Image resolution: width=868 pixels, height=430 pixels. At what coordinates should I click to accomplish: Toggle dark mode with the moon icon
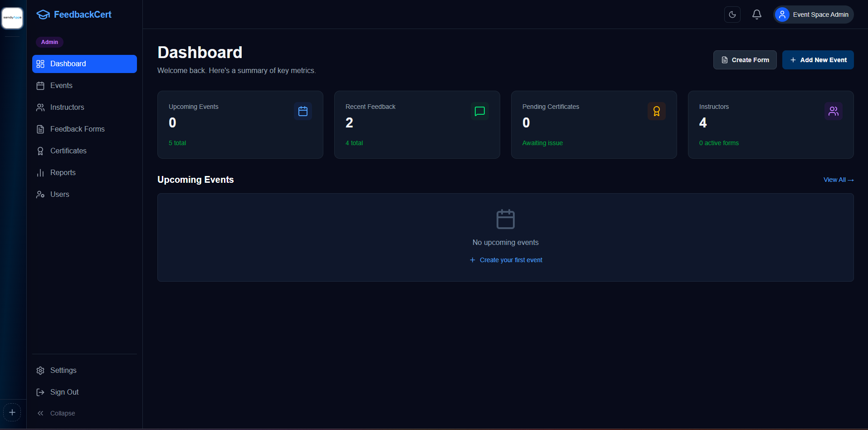(x=732, y=15)
